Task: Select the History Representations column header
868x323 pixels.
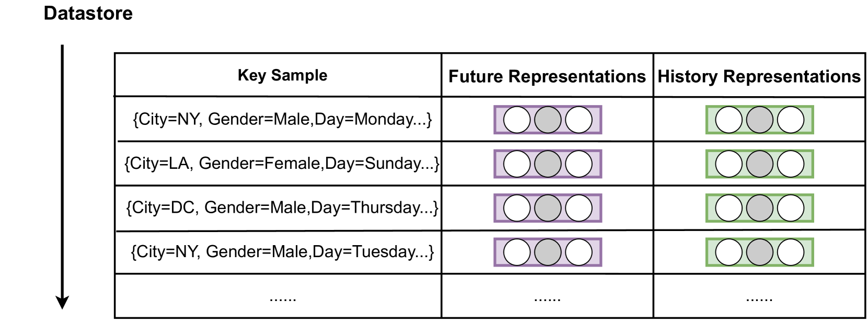Action: pyautogui.click(x=759, y=76)
